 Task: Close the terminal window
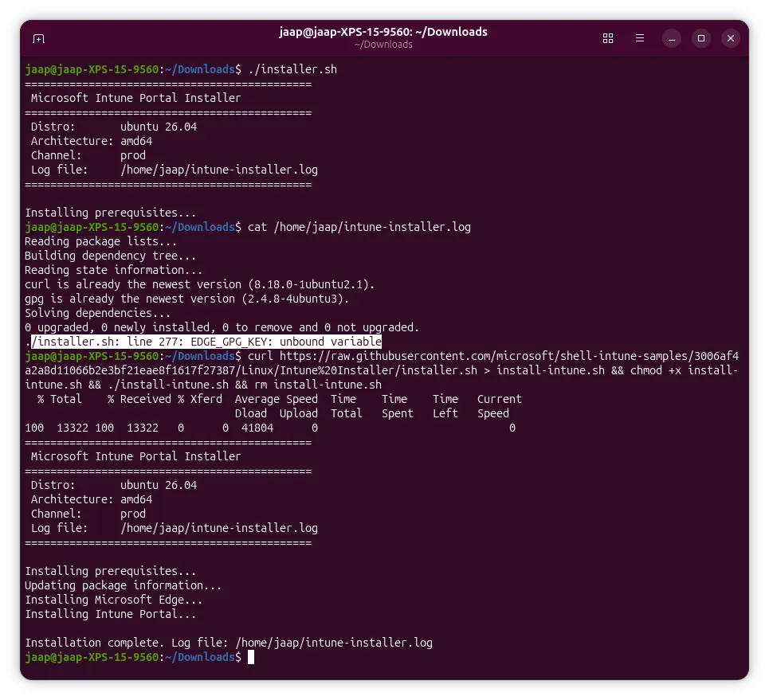(730, 38)
